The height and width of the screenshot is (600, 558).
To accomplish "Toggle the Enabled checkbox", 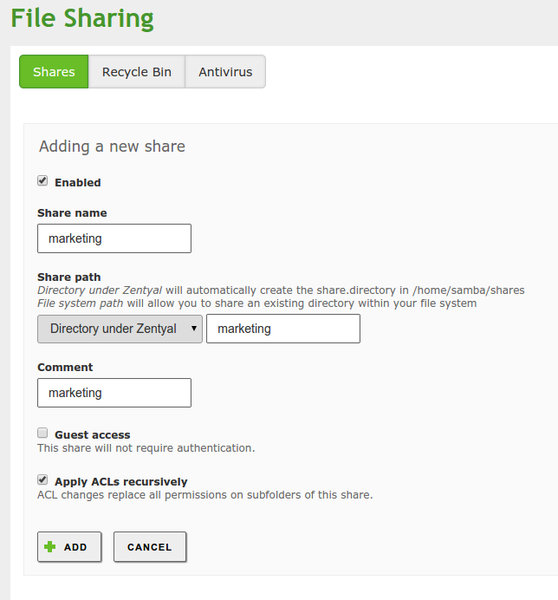I will [42, 181].
